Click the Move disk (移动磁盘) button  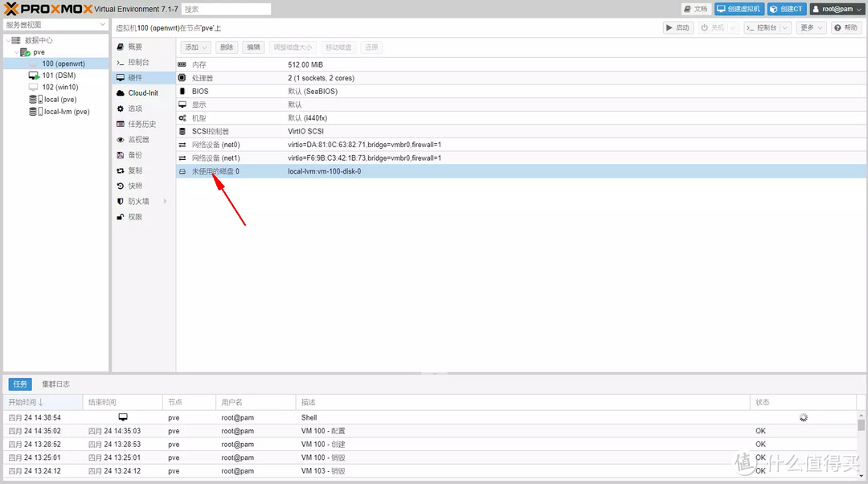[x=338, y=47]
